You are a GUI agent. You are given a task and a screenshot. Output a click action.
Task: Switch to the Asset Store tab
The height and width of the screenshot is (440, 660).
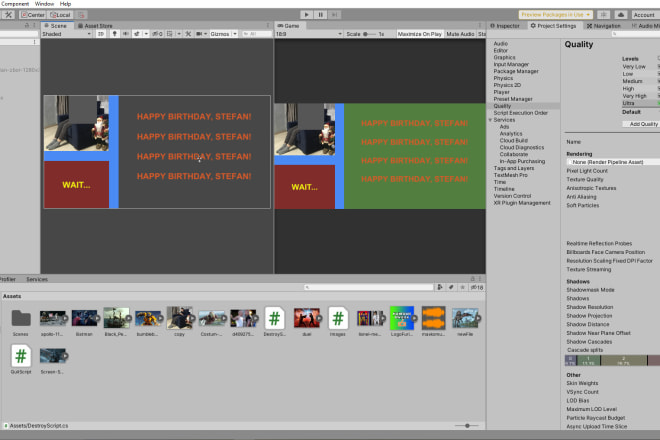[97, 25]
